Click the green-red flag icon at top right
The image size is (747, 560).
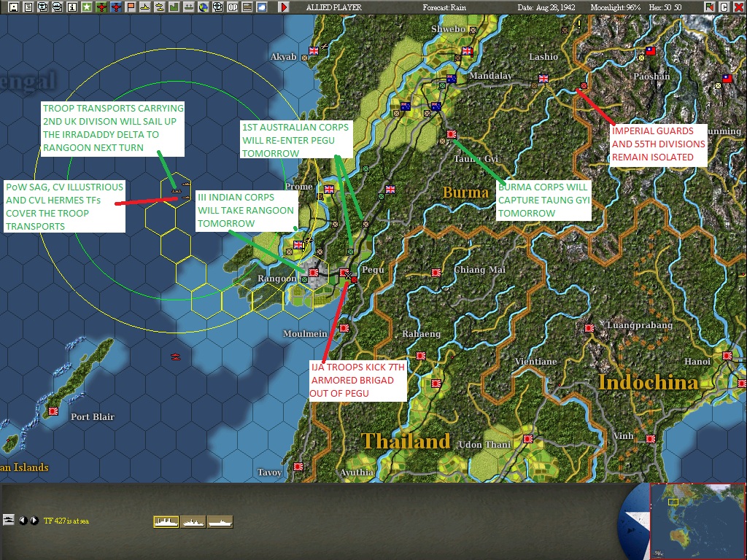[x=710, y=7]
